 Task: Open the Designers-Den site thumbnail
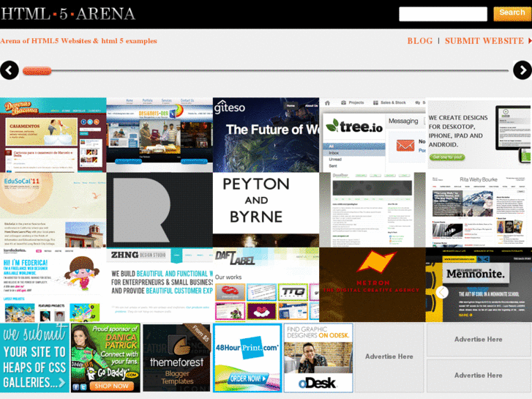pos(160,135)
